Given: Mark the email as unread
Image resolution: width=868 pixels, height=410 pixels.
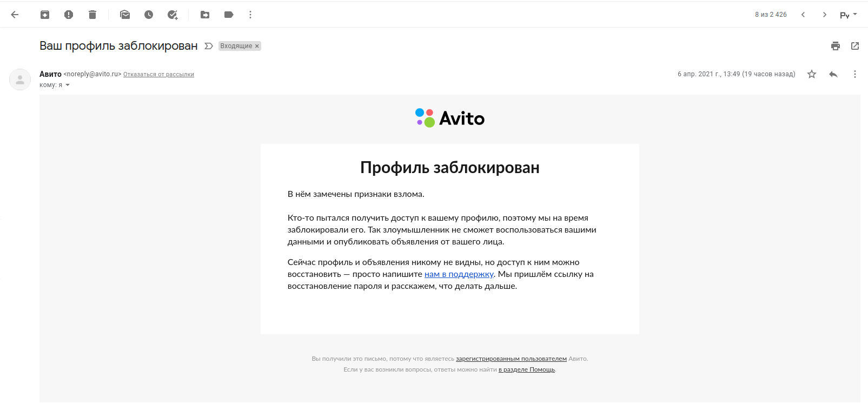Looking at the screenshot, I should tap(125, 15).
